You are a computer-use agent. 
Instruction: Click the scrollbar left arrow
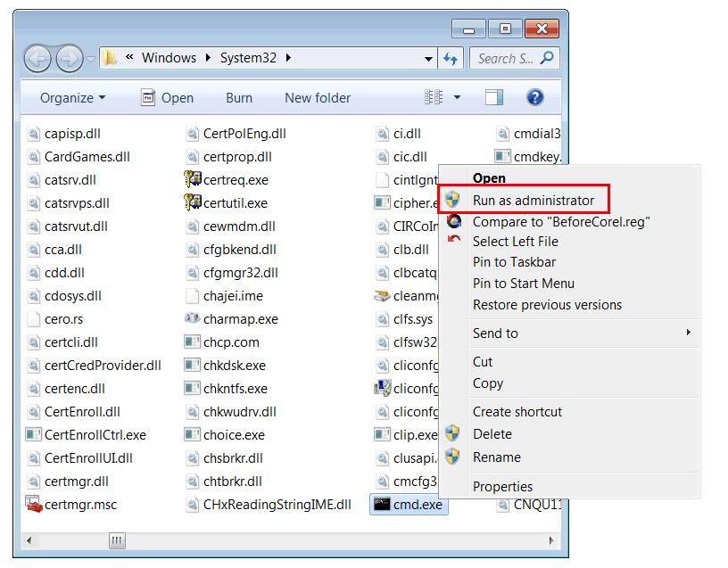click(29, 540)
